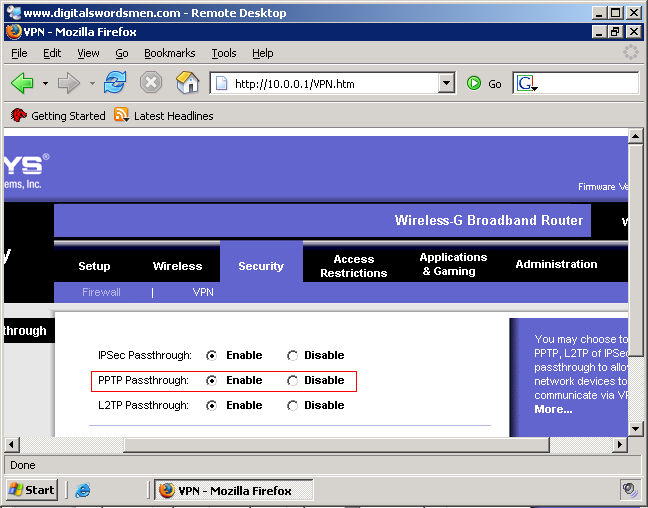This screenshot has width=648, height=508.
Task: Open the Help menu
Action: 263,53
